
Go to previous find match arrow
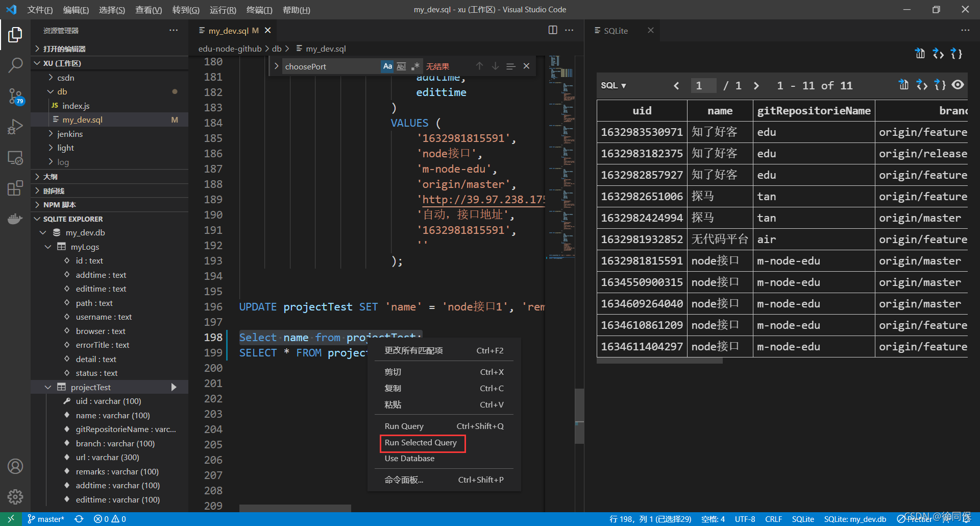coord(479,66)
